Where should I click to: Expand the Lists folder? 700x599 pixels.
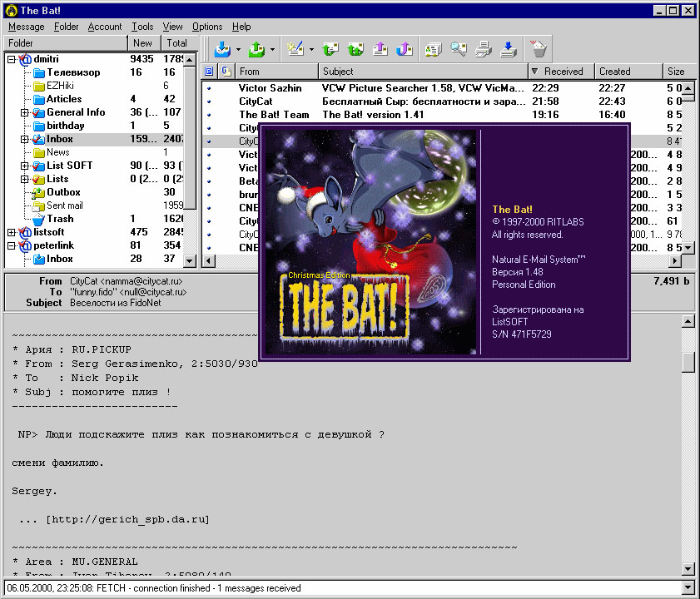click(24, 179)
